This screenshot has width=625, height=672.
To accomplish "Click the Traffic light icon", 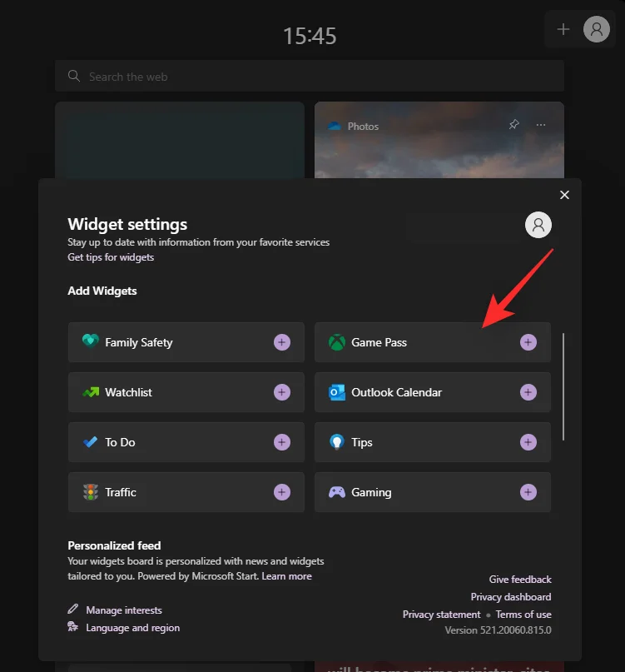I will click(91, 492).
